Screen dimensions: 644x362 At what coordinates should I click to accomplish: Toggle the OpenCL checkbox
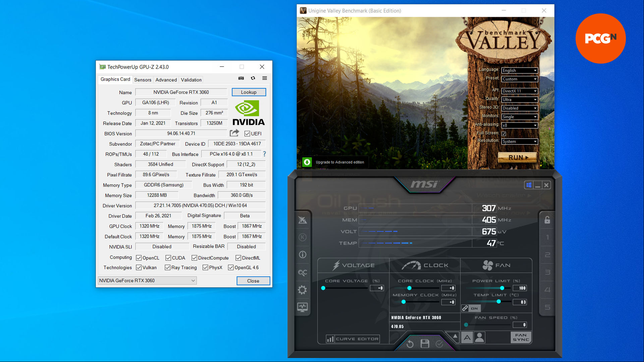139,258
